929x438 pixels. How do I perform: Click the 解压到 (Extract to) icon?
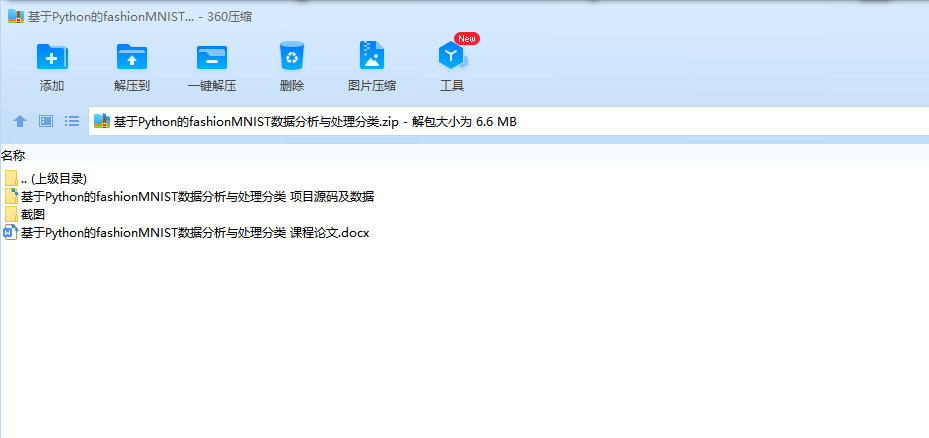click(x=132, y=57)
